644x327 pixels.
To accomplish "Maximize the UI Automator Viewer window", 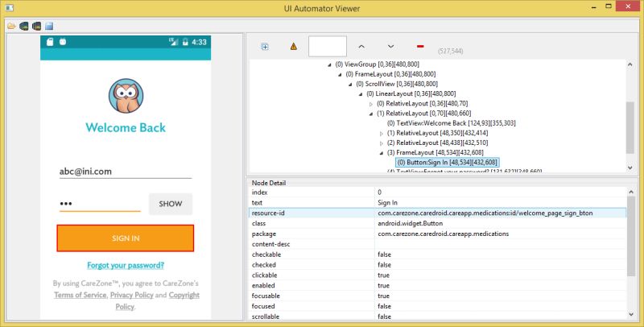I will point(609,6).
